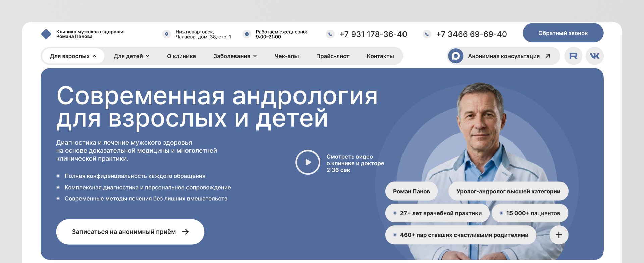Click the Обратный звонок button
The height and width of the screenshot is (263, 644).
coord(563,33)
